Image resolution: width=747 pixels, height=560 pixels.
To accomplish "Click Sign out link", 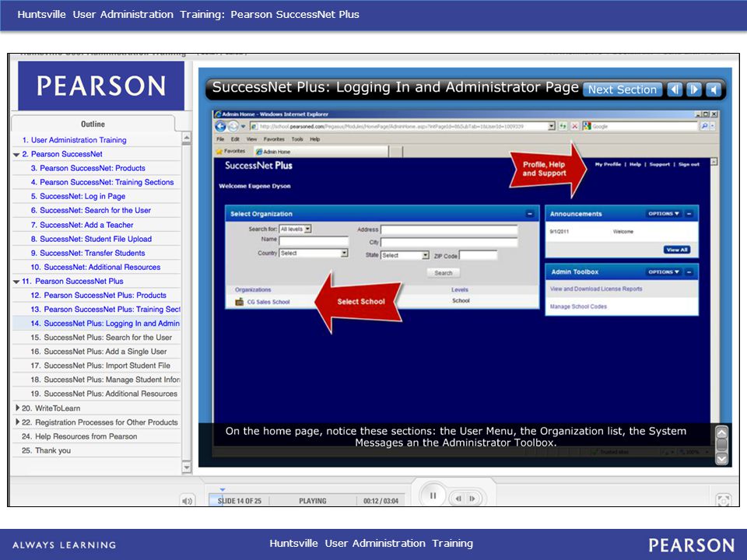I will [x=689, y=164].
